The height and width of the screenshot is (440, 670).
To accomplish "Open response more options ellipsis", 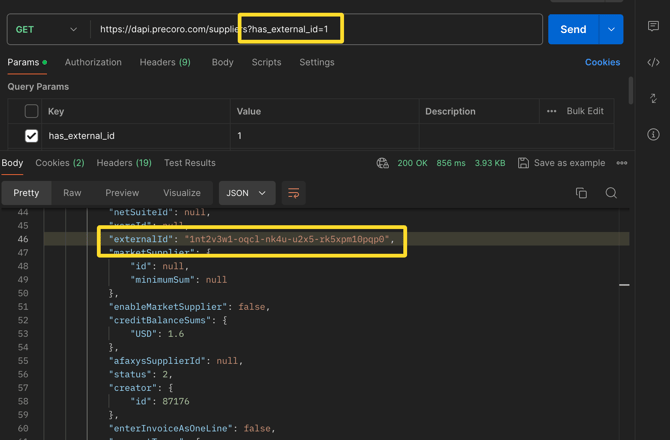I will 622,163.
